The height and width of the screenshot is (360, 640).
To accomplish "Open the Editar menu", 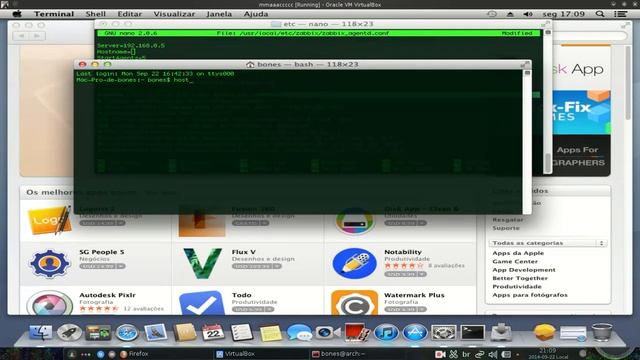I will point(130,14).
